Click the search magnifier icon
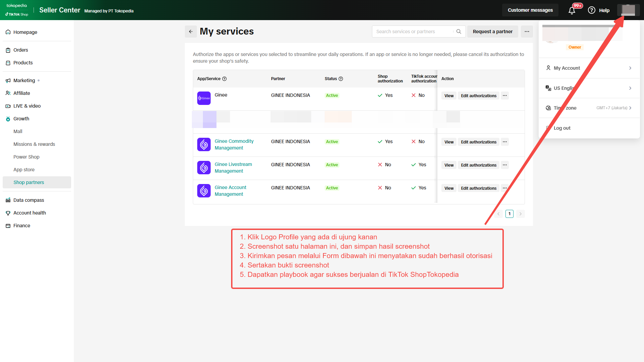The width and height of the screenshot is (644, 362). tap(459, 32)
